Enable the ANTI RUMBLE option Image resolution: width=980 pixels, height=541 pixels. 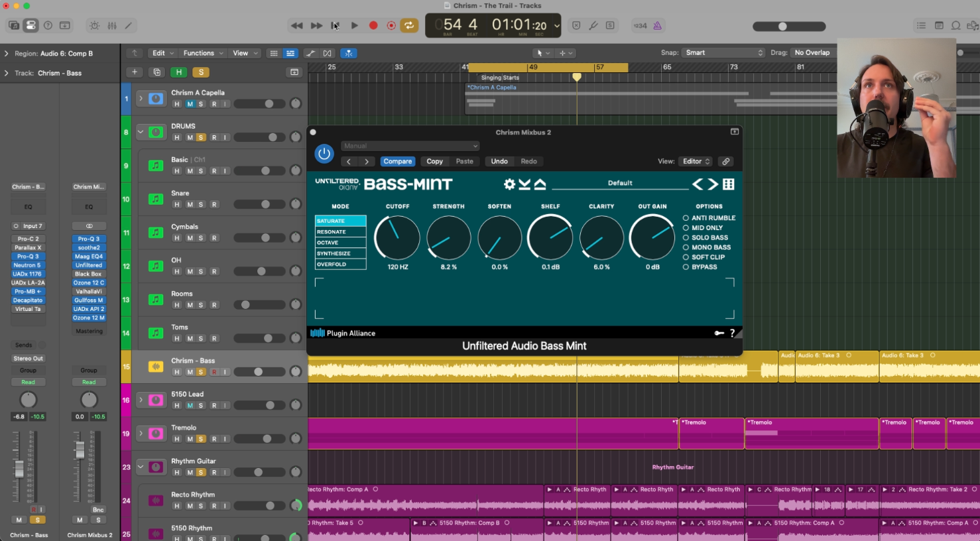coord(709,218)
